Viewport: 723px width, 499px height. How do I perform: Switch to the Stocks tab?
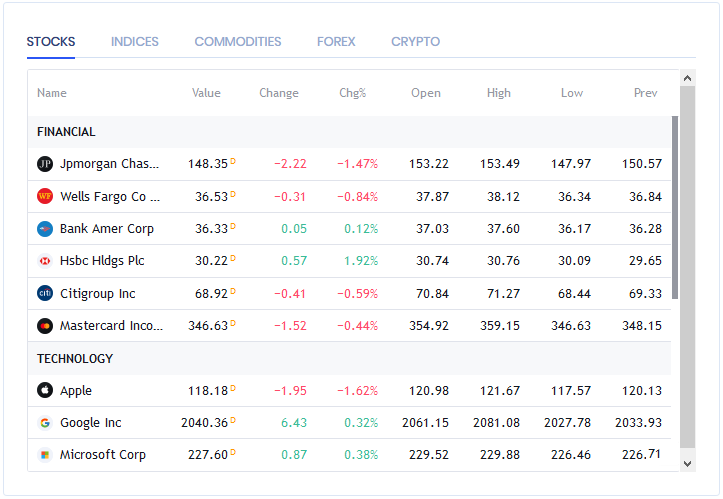pyautogui.click(x=51, y=42)
